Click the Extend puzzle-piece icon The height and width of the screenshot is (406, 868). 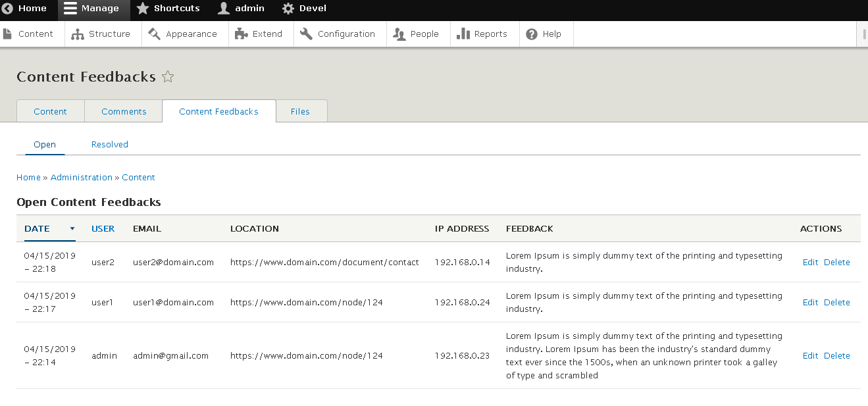242,33
